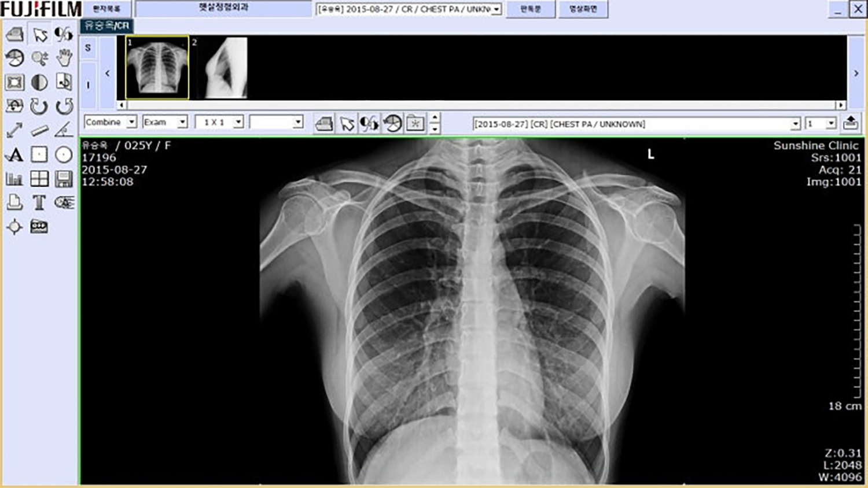Toggle the I mode button

point(88,85)
